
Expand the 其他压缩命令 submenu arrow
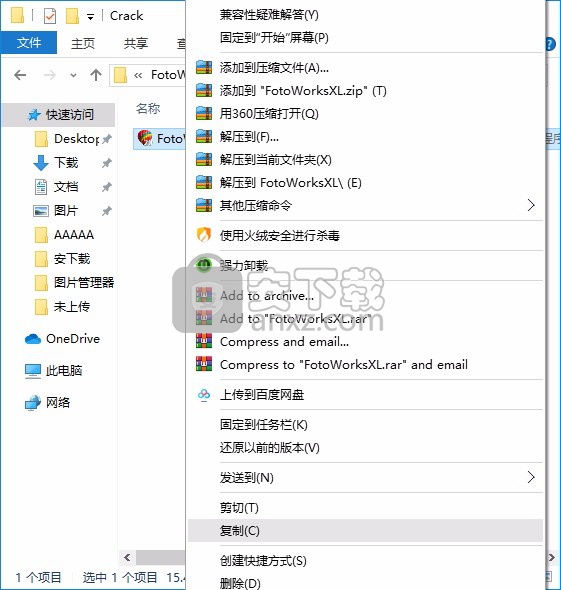pyautogui.click(x=531, y=205)
